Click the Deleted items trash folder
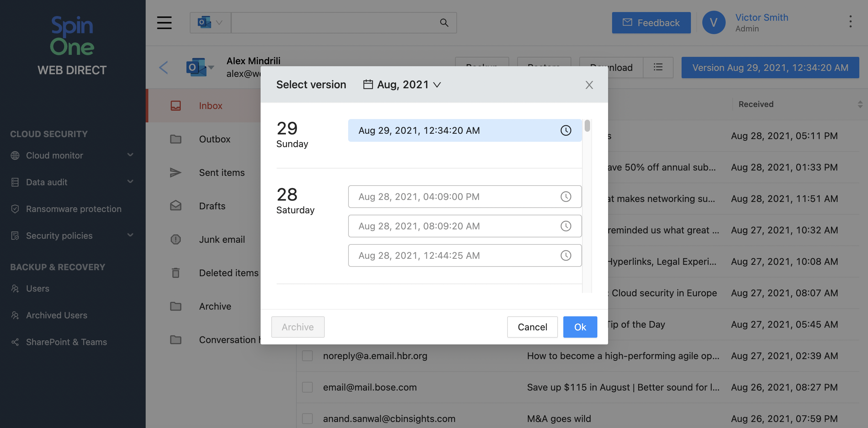 click(x=228, y=273)
